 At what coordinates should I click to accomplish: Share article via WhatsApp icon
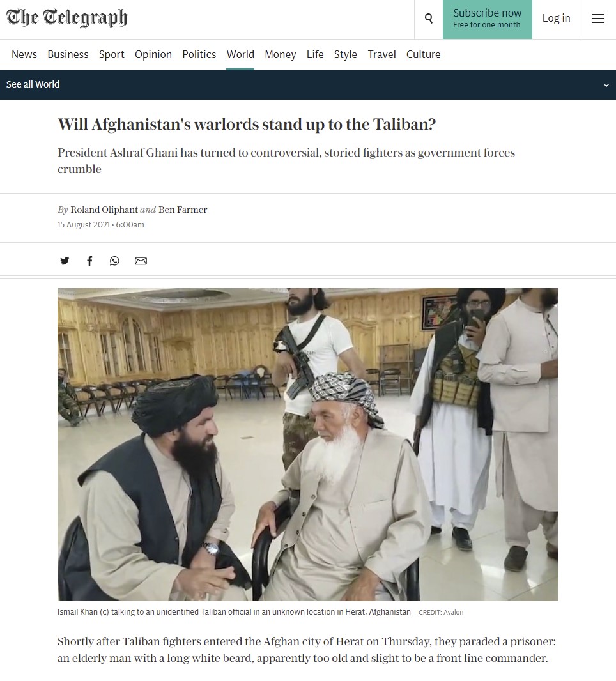tap(114, 261)
